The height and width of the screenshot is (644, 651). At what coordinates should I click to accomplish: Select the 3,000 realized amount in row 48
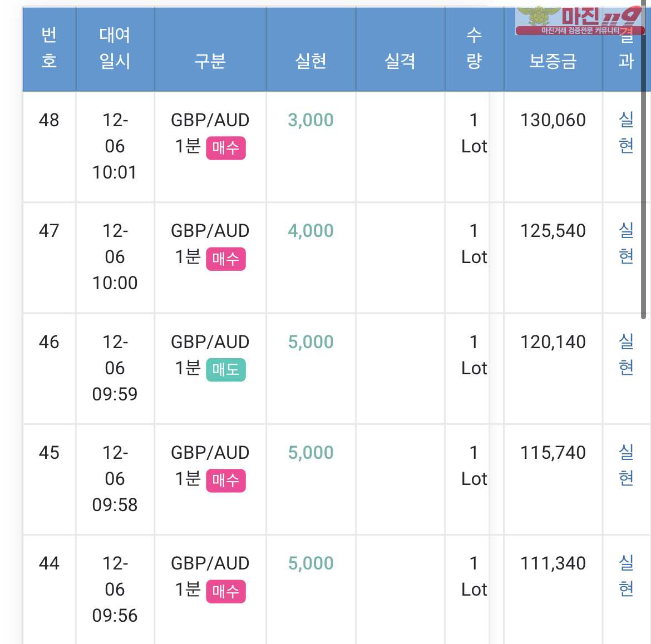pyautogui.click(x=310, y=120)
